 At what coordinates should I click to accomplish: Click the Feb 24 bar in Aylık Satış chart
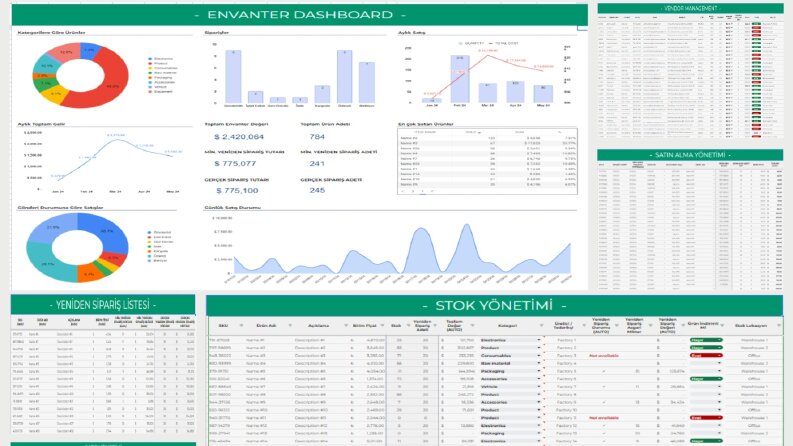(x=459, y=79)
